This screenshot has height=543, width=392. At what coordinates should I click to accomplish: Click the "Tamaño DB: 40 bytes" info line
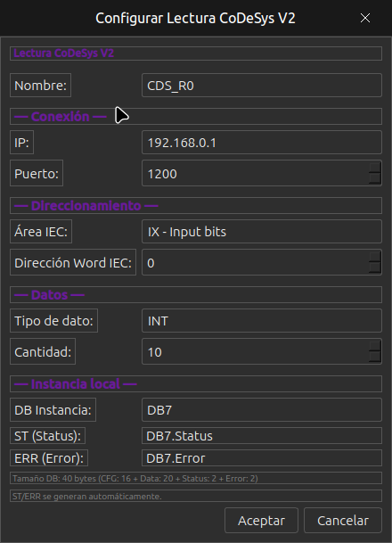[x=196, y=478]
